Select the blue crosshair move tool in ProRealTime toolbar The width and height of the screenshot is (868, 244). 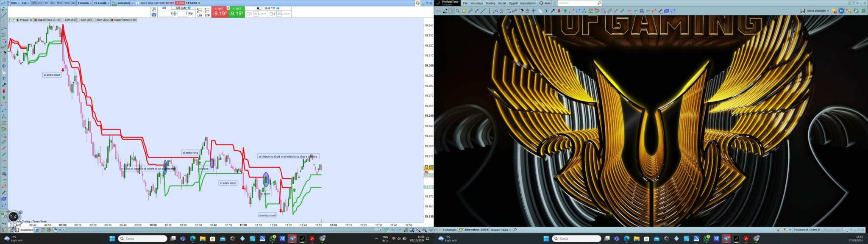tap(534, 11)
